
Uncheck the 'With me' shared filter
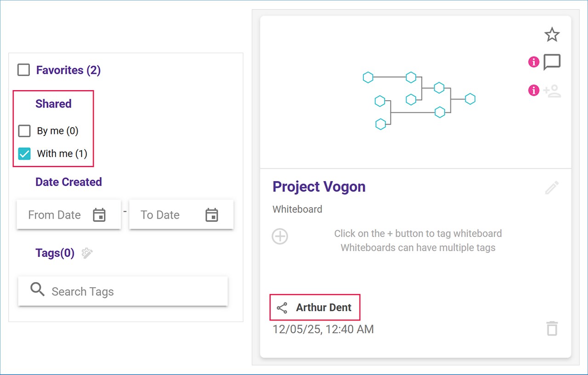pyautogui.click(x=24, y=153)
